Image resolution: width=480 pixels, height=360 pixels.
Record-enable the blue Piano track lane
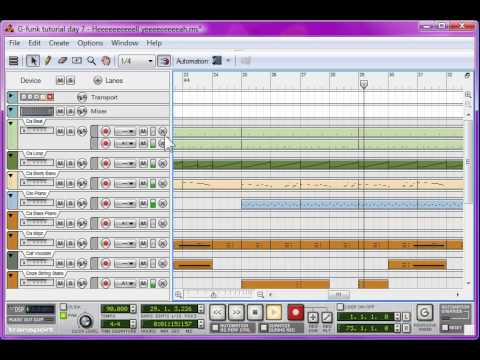coord(106,203)
